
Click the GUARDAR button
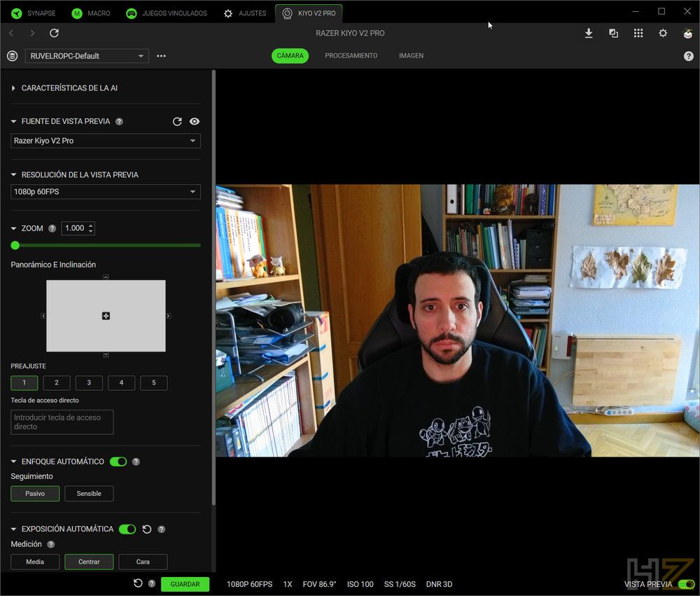click(x=185, y=584)
